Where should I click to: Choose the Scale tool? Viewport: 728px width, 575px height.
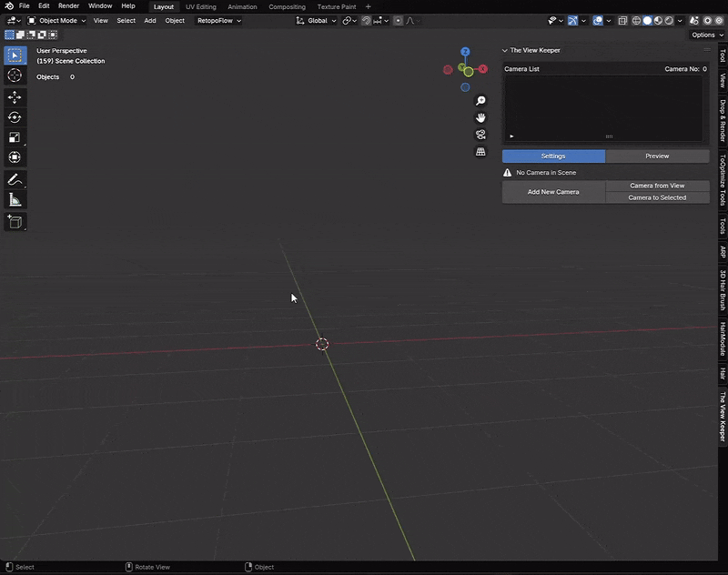15,137
